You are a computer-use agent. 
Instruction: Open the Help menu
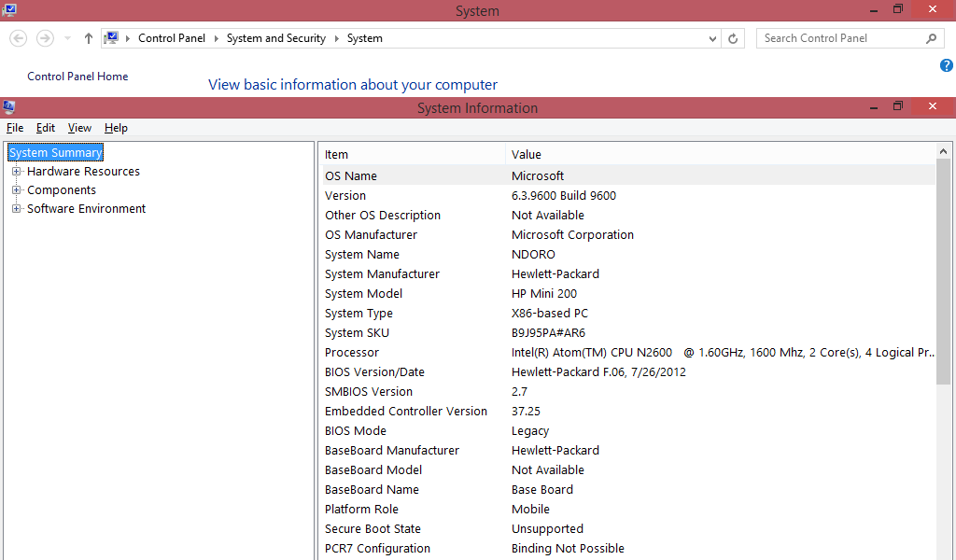click(116, 128)
